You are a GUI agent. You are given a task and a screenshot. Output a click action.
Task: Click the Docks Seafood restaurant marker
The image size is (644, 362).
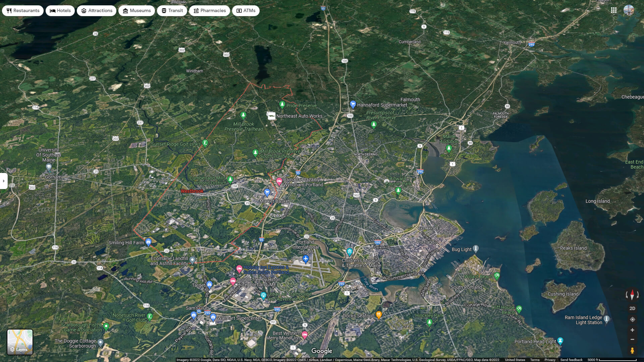[379, 314]
